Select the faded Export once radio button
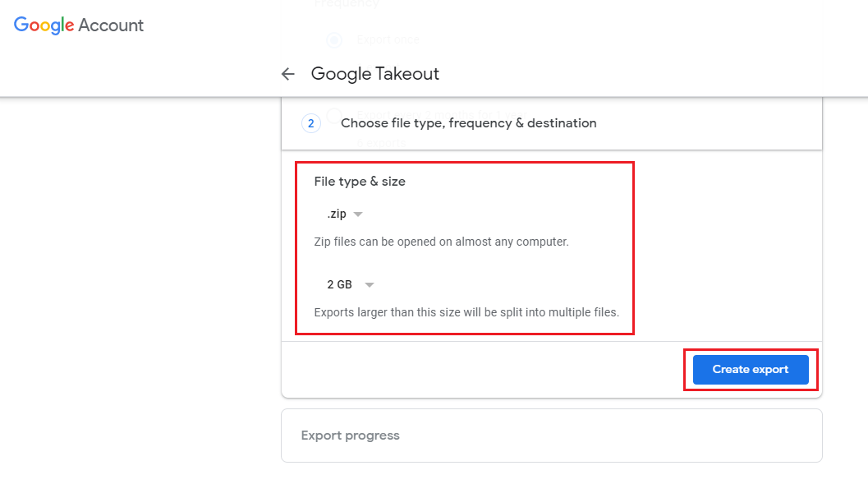 point(333,40)
